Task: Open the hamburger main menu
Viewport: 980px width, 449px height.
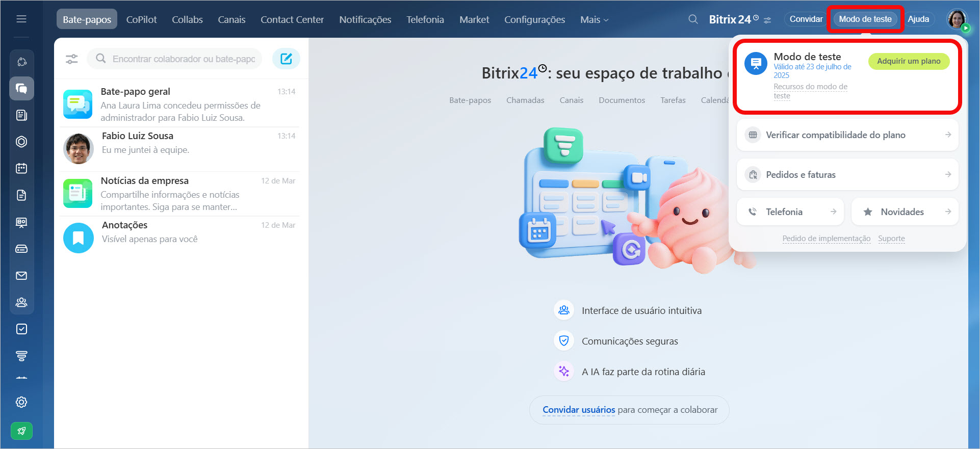Action: 21,19
